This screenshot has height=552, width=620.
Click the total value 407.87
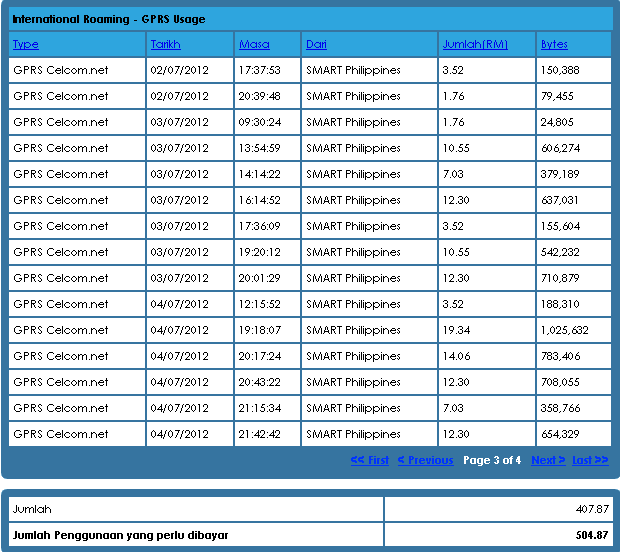[592, 509]
